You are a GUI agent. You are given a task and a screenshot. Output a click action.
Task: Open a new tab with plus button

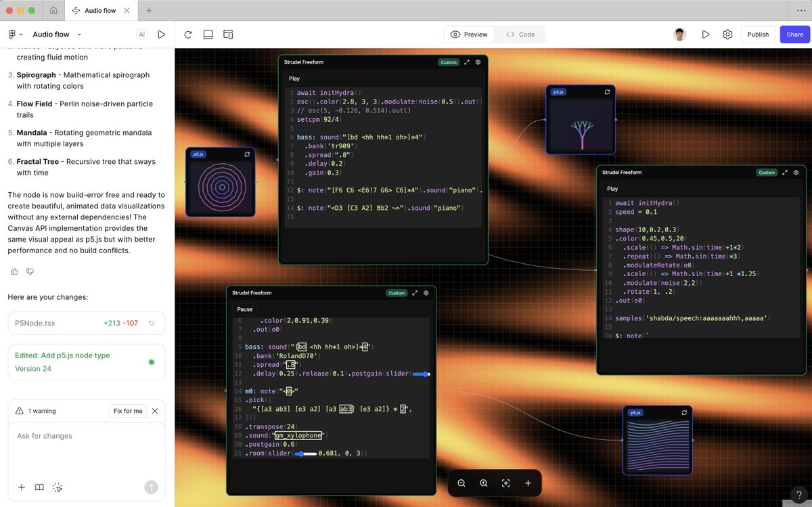click(x=149, y=11)
